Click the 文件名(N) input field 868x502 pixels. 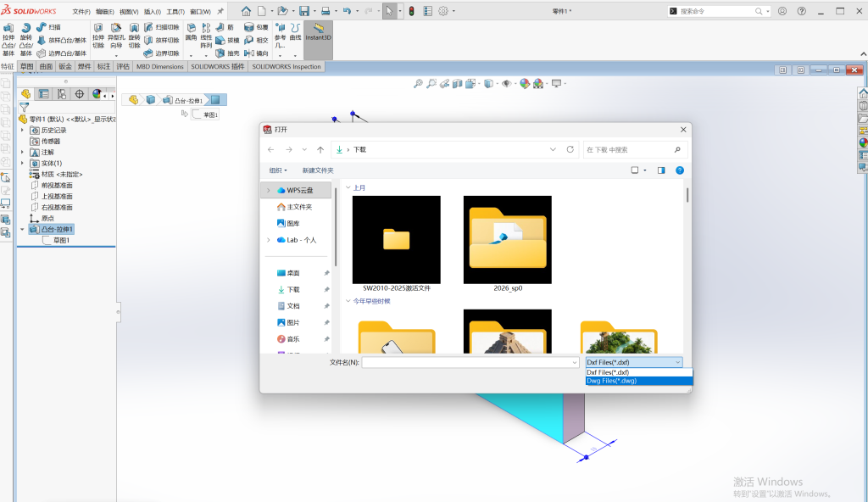coord(470,362)
